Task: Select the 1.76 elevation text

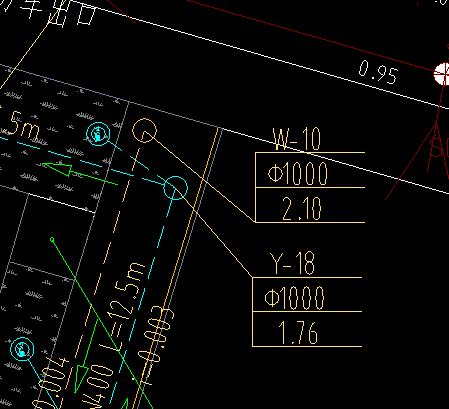Action: click(x=298, y=333)
